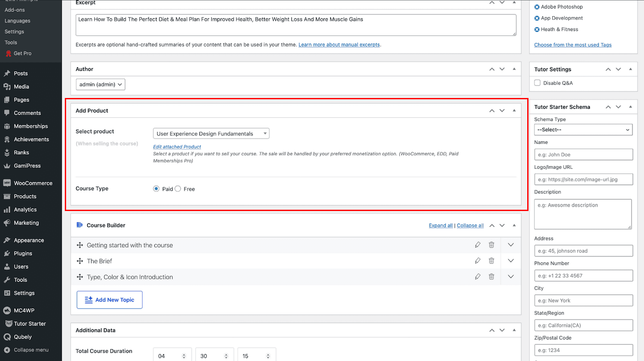This screenshot has height=361, width=644.
Task: Edit the Getting started with the course topic
Action: pos(477,245)
